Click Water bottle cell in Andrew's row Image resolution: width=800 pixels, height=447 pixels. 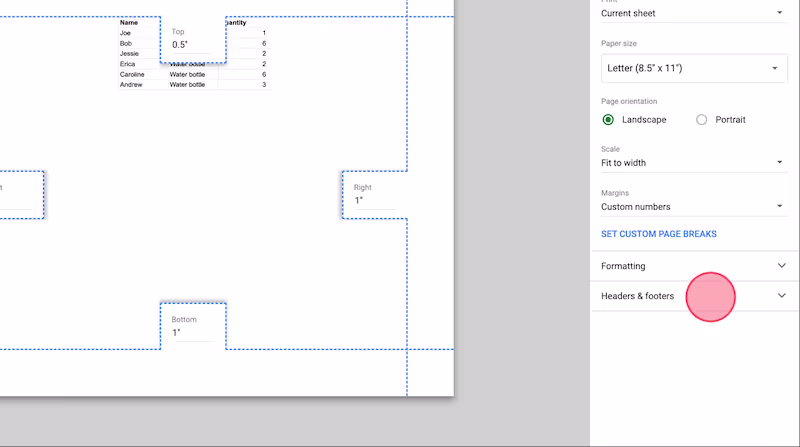coord(187,85)
